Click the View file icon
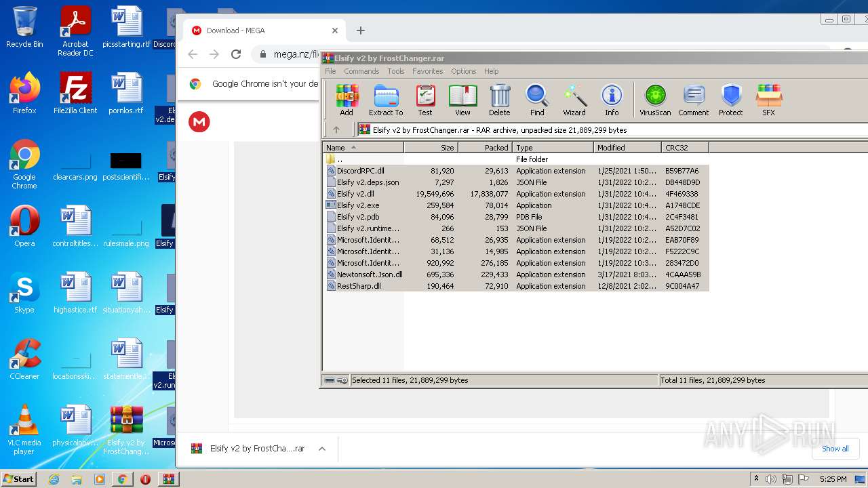868x488 pixels. 462,100
